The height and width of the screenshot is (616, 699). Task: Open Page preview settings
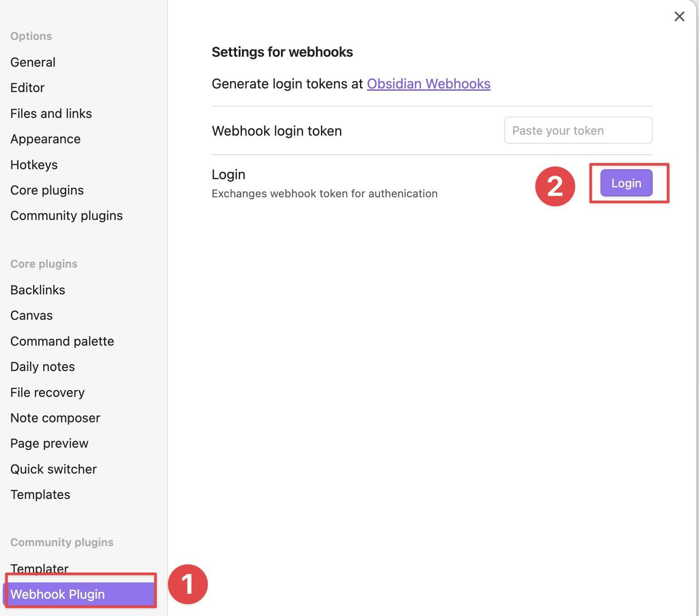[x=49, y=443]
